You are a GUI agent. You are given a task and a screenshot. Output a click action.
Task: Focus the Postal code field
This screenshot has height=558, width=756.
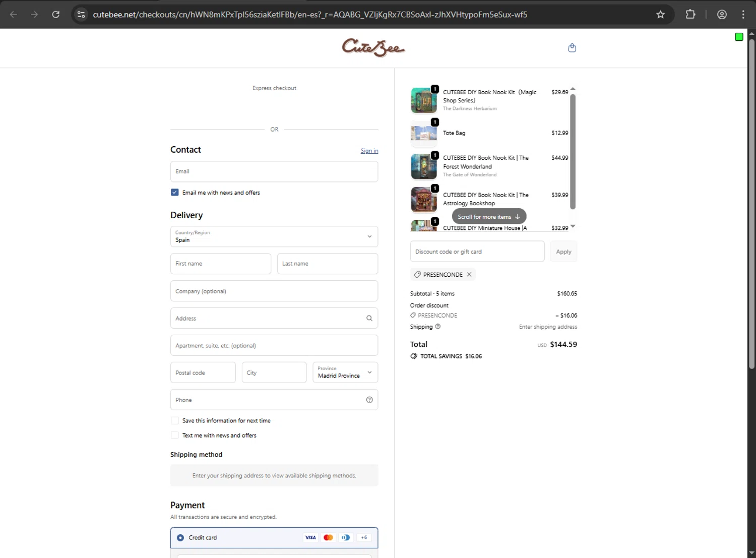[203, 373]
